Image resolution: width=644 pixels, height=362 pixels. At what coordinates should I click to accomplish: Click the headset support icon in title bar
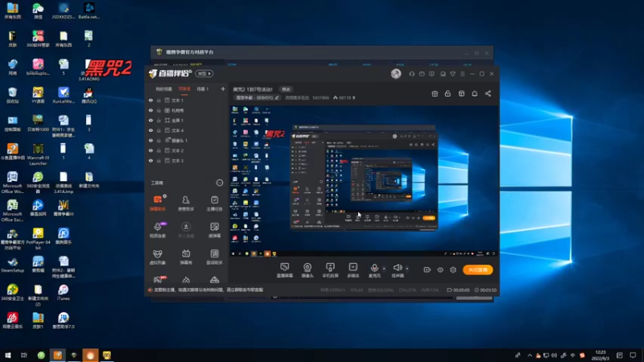[411, 74]
